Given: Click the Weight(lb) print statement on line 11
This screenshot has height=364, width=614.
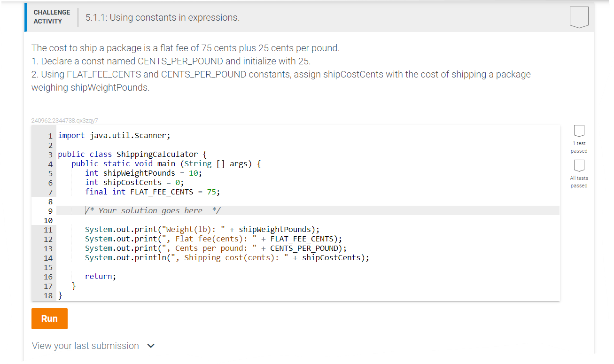Looking at the screenshot, I should 202,229.
